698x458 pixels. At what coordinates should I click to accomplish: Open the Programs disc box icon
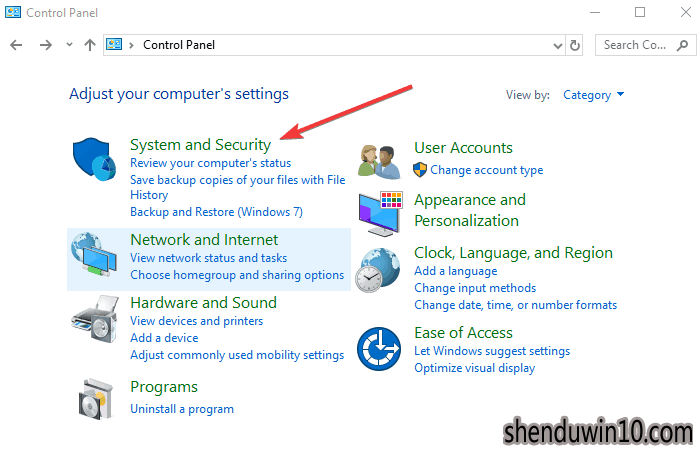click(x=95, y=399)
